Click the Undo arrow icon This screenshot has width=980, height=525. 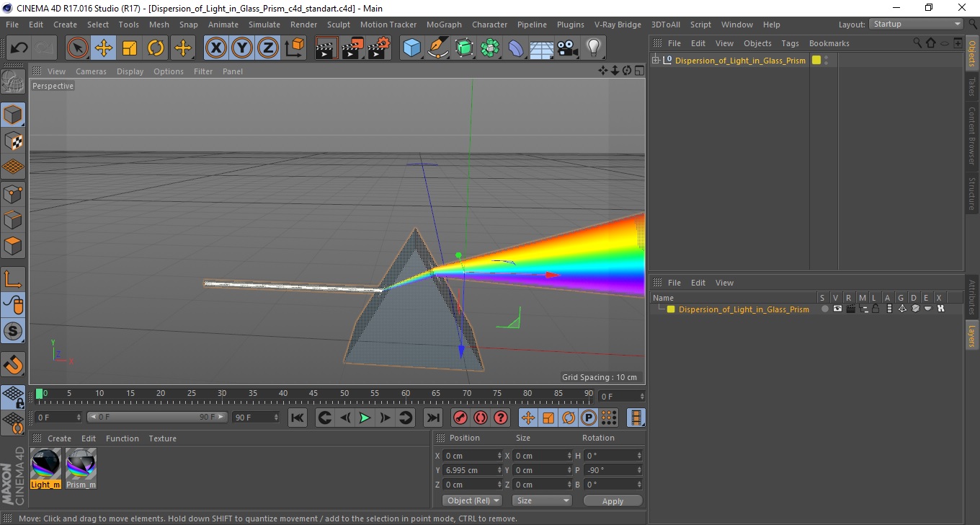tap(19, 48)
